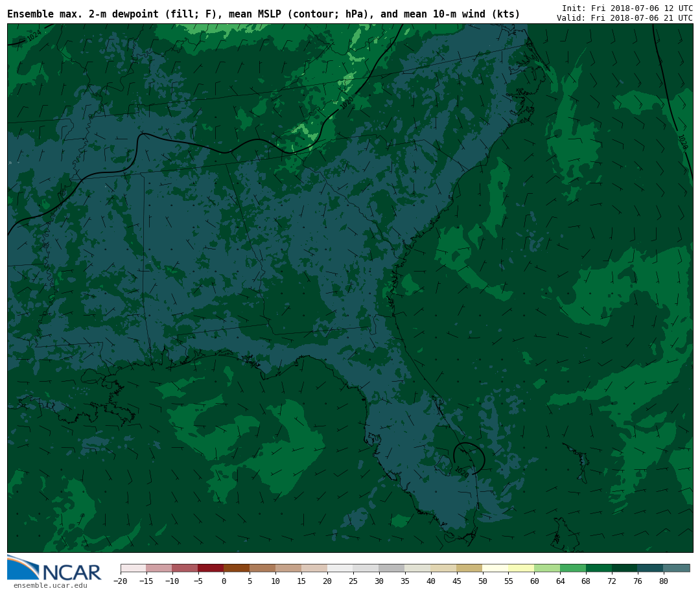Click the closed 1020 hPa contour over Florida

click(469, 458)
